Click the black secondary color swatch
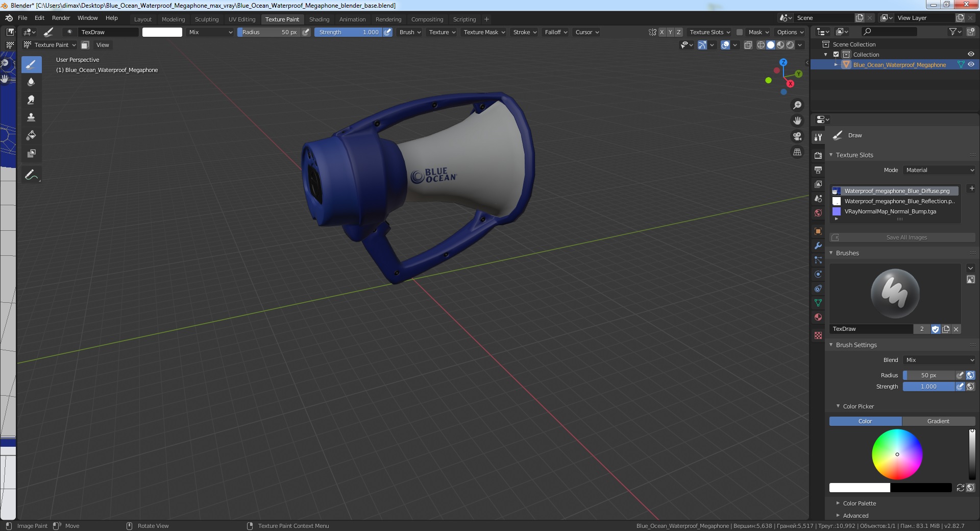This screenshot has width=980, height=531. click(x=921, y=488)
